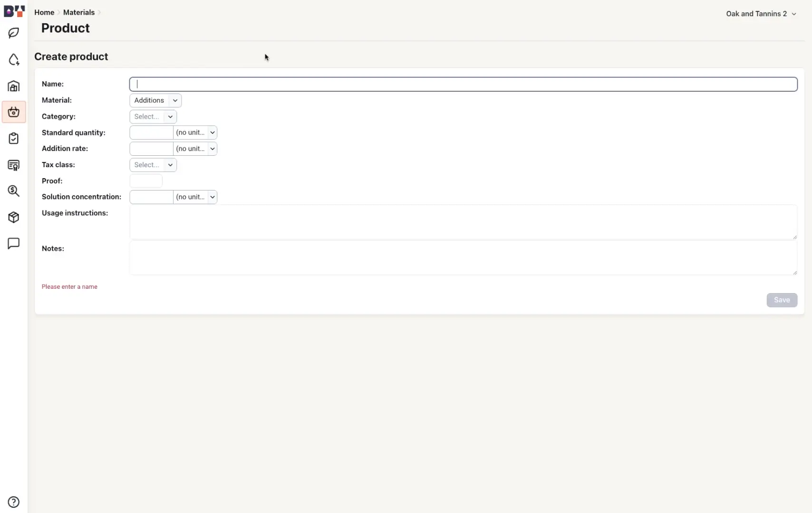Open the help question mark icon
Viewport: 812px width, 513px height.
coord(14,502)
